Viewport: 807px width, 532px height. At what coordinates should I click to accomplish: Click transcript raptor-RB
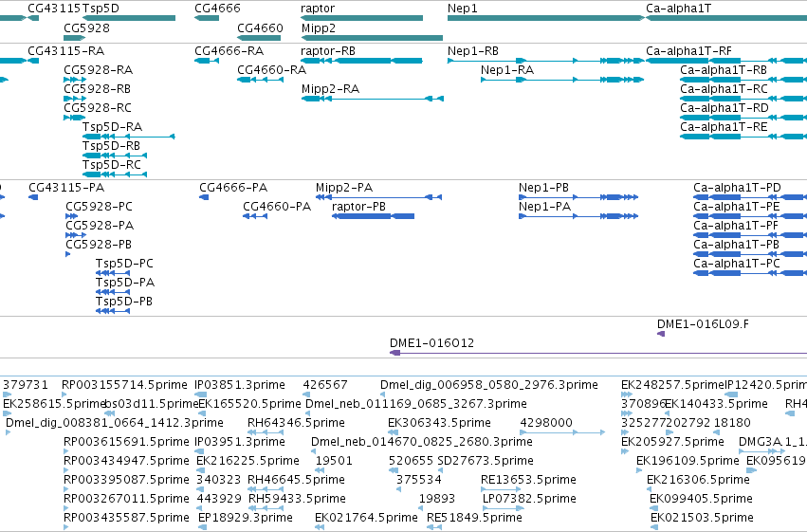coord(328,51)
